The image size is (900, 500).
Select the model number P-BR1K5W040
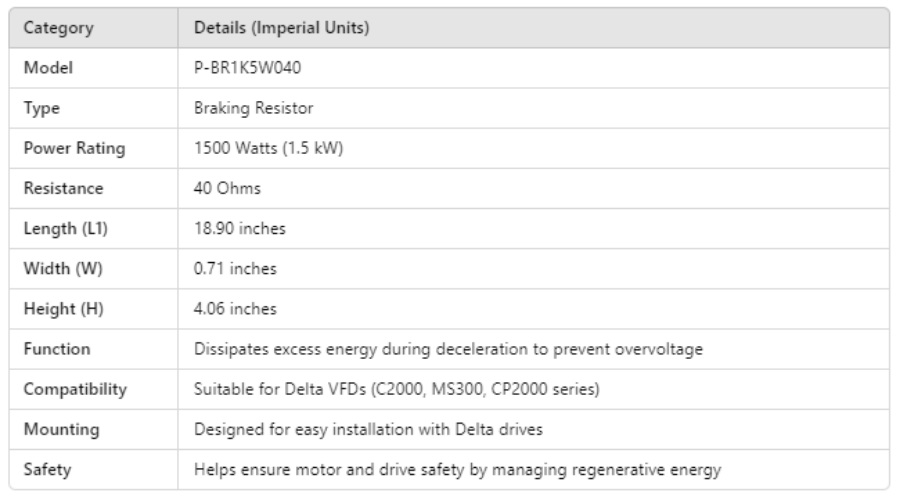coord(245,68)
